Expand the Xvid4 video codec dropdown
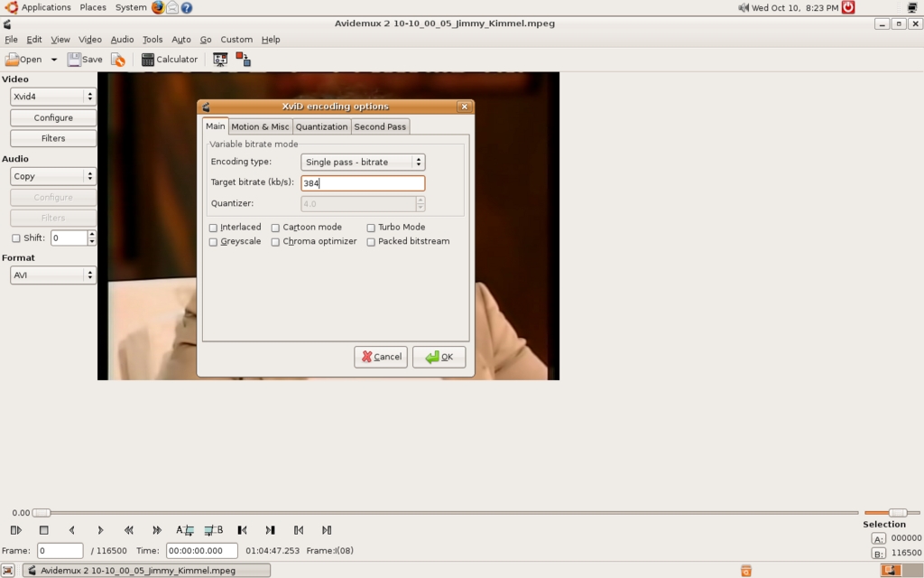This screenshot has height=578, width=924. point(52,97)
